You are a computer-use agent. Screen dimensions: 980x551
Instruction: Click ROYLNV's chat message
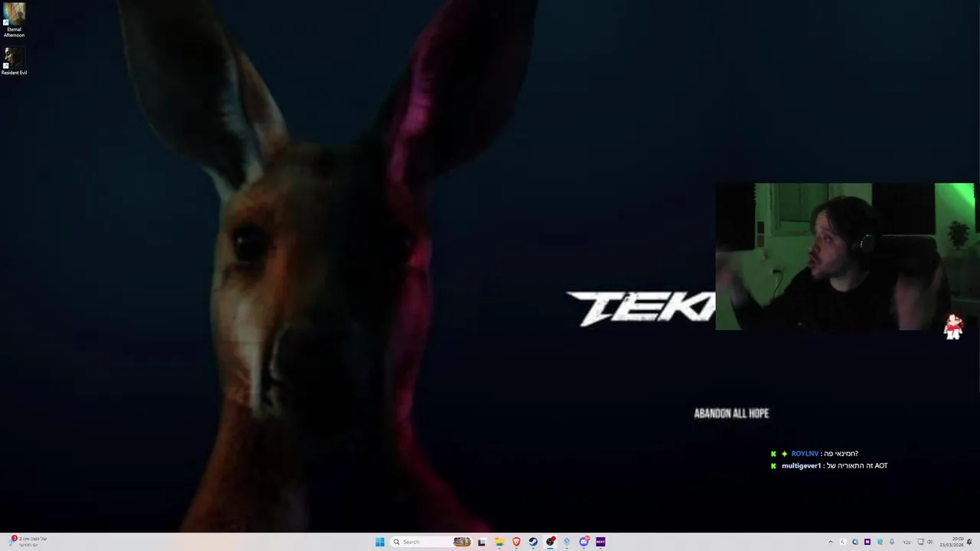815,454
